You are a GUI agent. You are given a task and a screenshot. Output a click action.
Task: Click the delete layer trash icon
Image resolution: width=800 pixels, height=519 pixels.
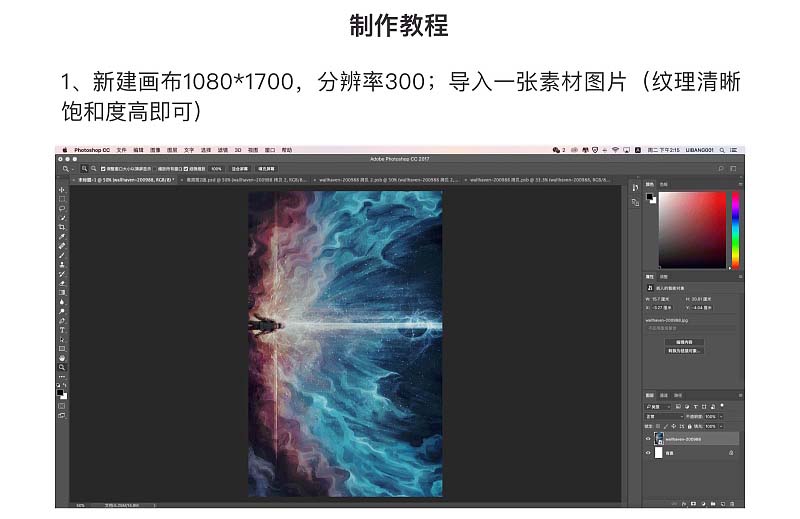(x=732, y=504)
